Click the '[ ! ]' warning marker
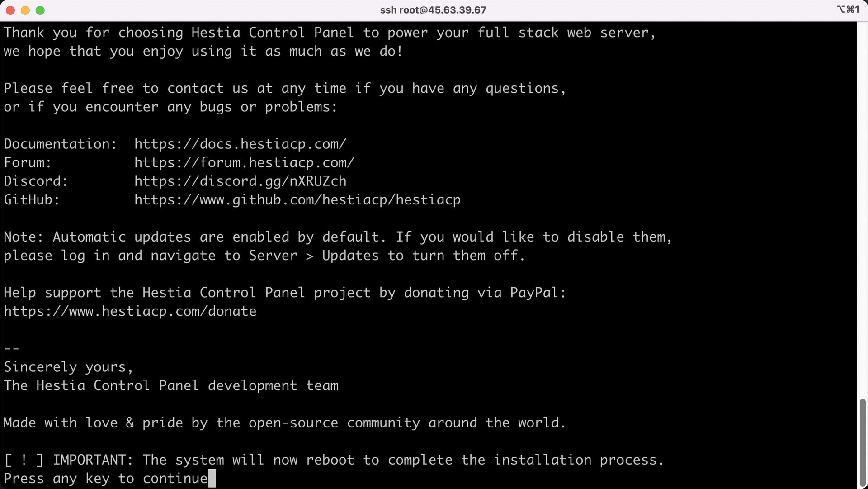868x489 pixels. tap(24, 460)
